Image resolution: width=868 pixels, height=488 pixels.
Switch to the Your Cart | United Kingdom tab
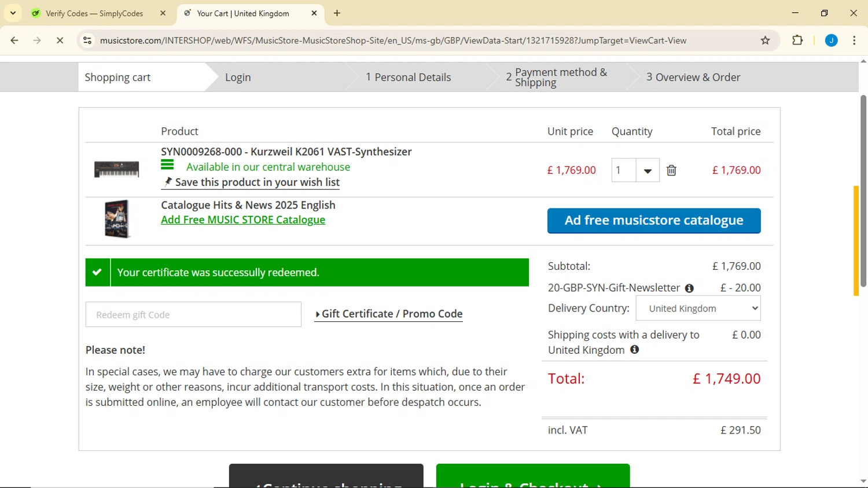[243, 13]
